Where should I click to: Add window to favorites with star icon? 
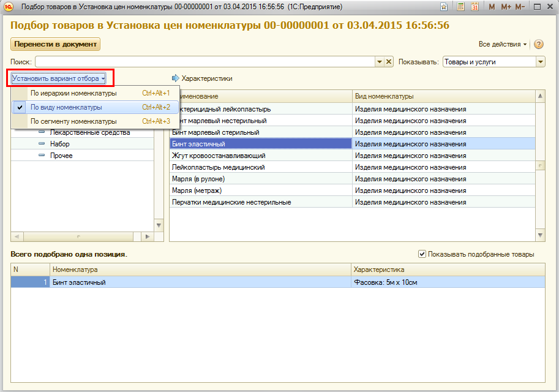[444, 7]
